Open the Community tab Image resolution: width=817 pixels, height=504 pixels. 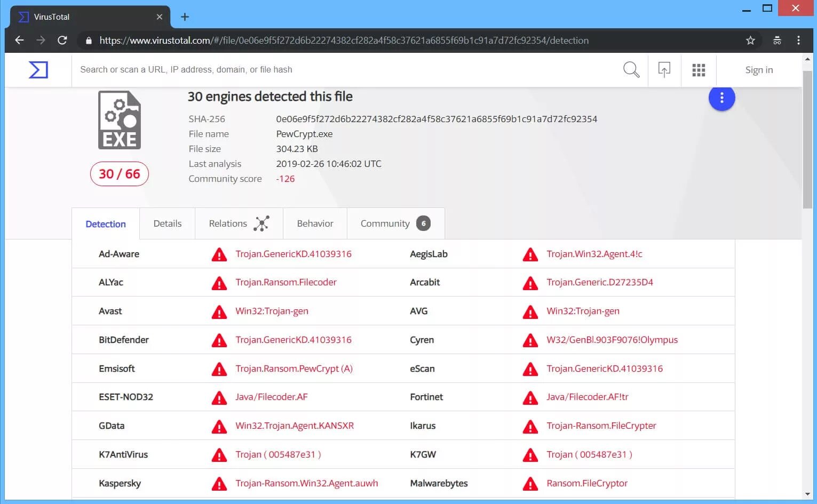395,223
